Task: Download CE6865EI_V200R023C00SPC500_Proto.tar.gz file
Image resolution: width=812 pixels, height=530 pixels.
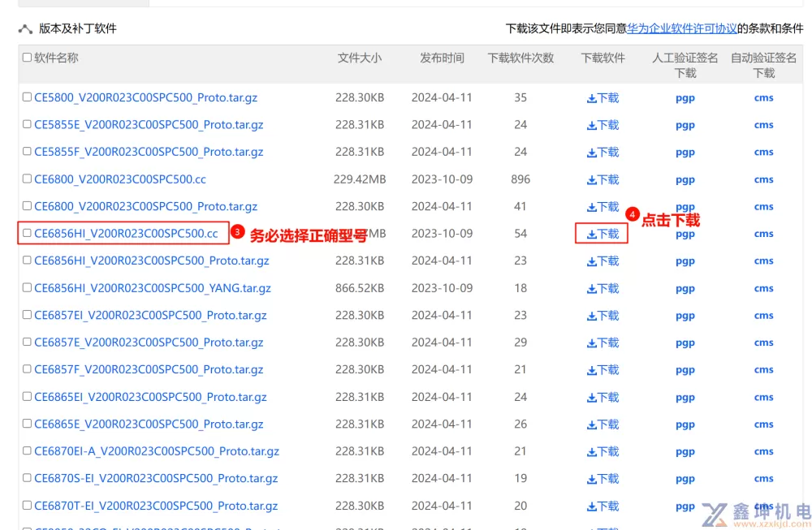Action: coord(603,397)
